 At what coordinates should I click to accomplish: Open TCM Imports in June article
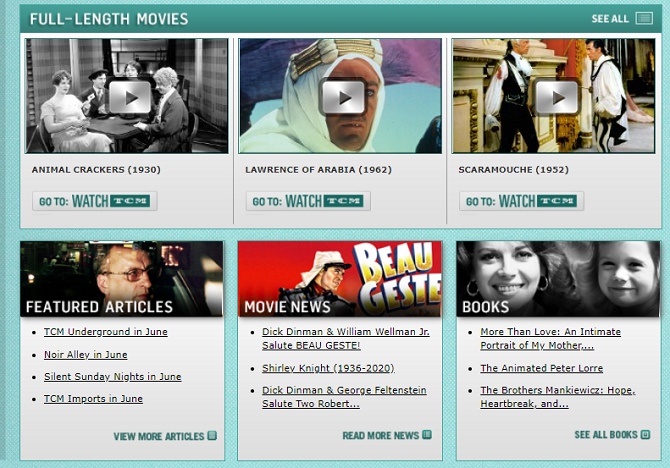(x=93, y=399)
